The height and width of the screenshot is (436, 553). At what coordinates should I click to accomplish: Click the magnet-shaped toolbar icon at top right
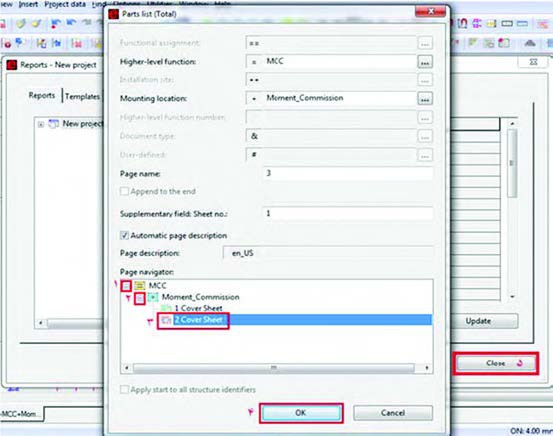point(462,23)
